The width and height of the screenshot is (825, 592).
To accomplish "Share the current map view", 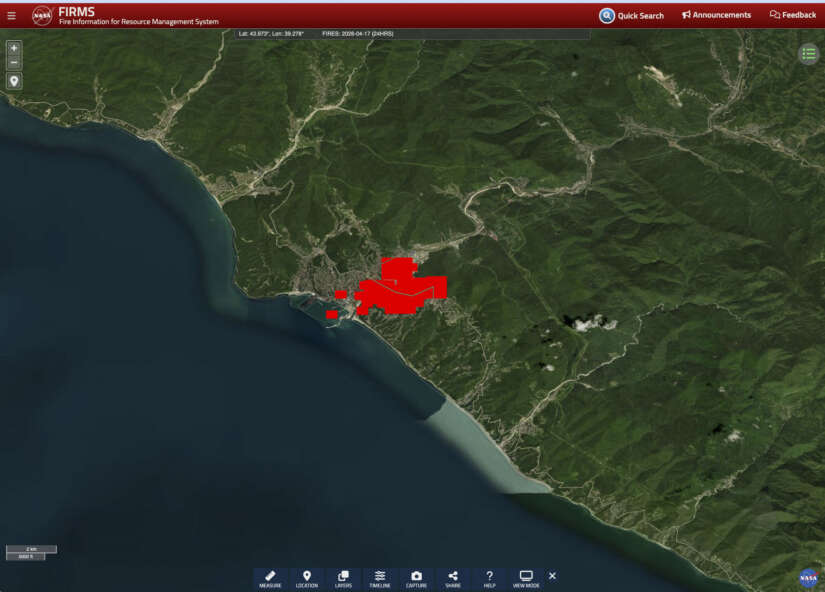I will click(453, 579).
